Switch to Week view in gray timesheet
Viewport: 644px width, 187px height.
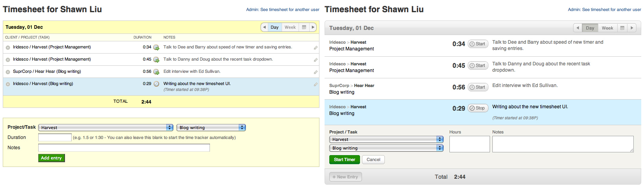(607, 28)
